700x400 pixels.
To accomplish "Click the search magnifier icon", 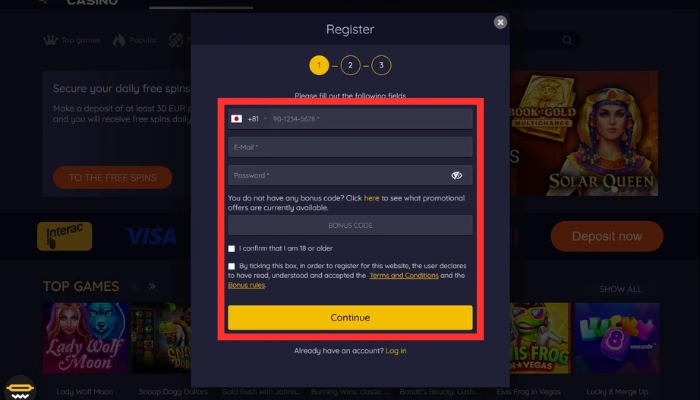I will (567, 40).
